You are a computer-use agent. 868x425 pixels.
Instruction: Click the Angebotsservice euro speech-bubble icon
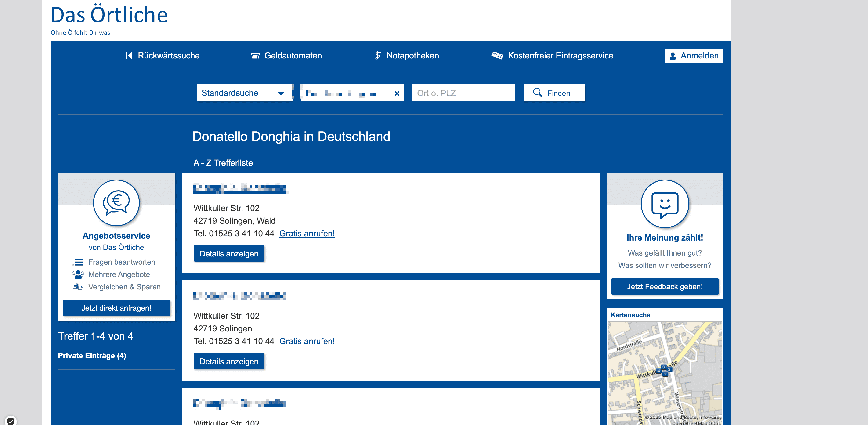click(116, 202)
